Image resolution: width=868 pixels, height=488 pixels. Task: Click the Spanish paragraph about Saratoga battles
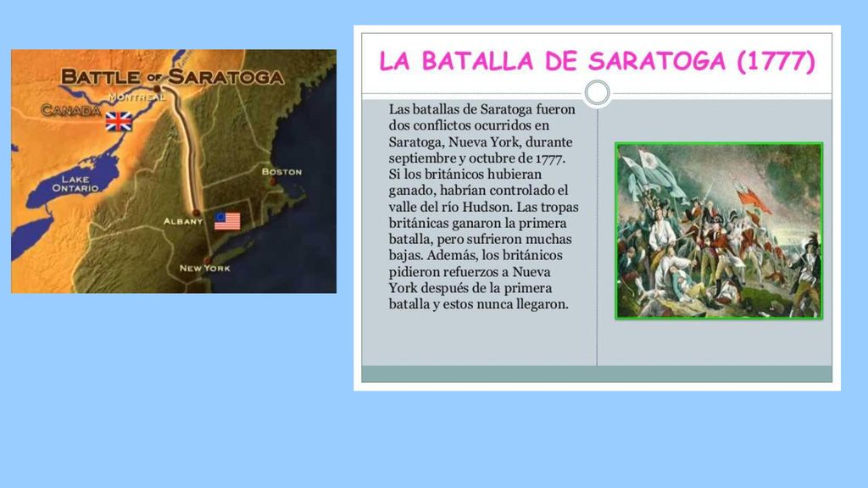483,207
